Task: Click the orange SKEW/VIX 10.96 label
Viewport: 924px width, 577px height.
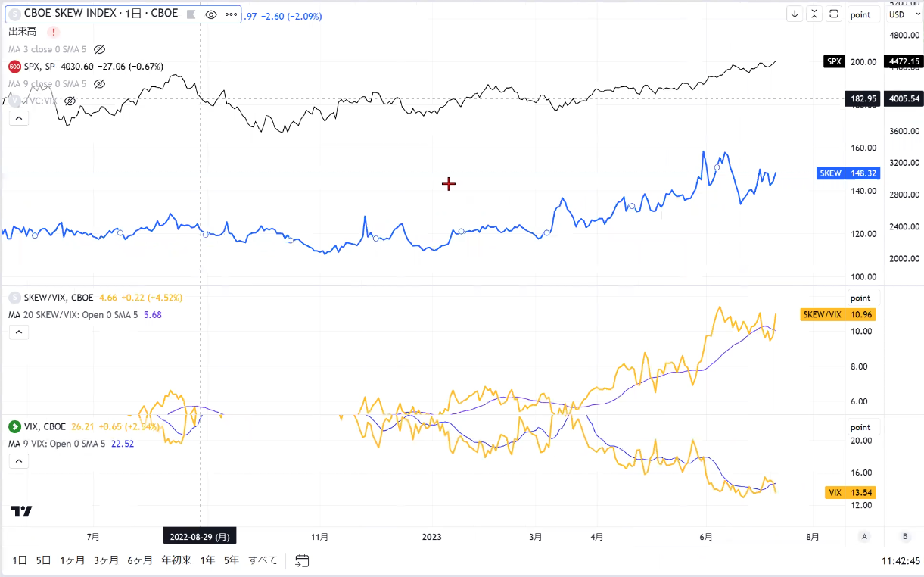Action: (x=840, y=314)
